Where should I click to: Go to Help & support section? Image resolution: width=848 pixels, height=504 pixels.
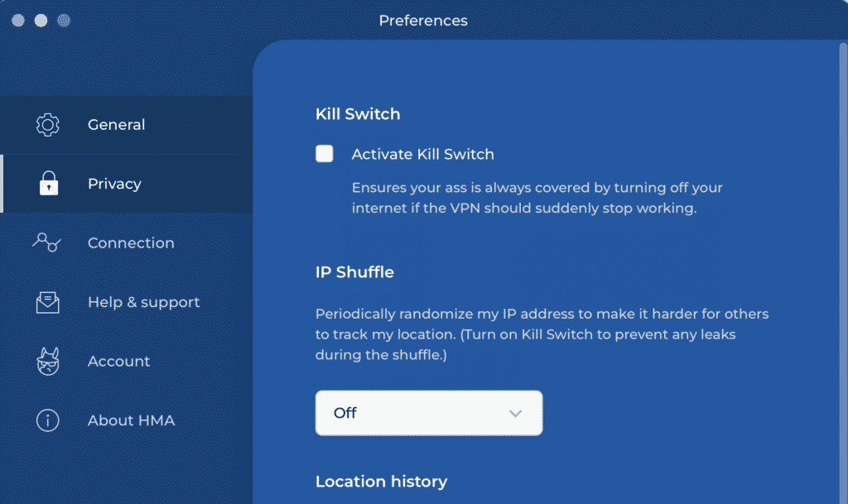tap(126, 302)
